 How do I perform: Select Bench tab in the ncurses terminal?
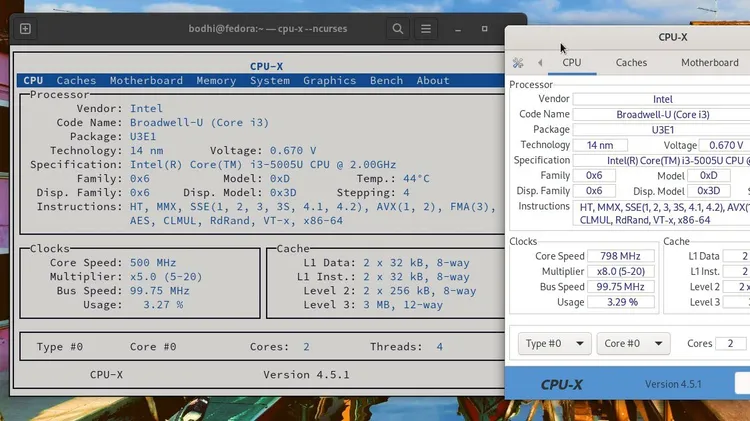point(386,80)
